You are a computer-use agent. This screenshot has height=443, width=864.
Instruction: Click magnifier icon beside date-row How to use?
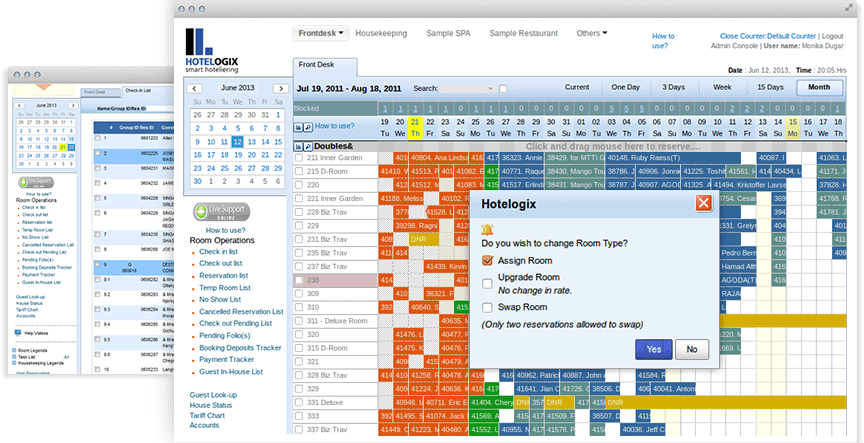tap(308, 127)
